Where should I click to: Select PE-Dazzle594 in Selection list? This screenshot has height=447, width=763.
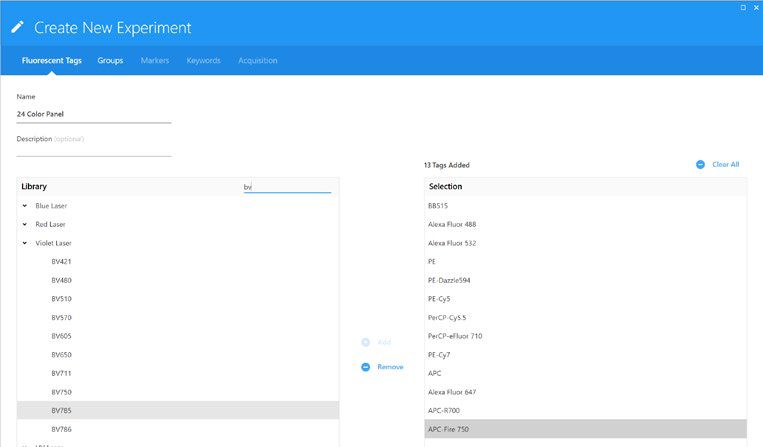pyautogui.click(x=449, y=280)
